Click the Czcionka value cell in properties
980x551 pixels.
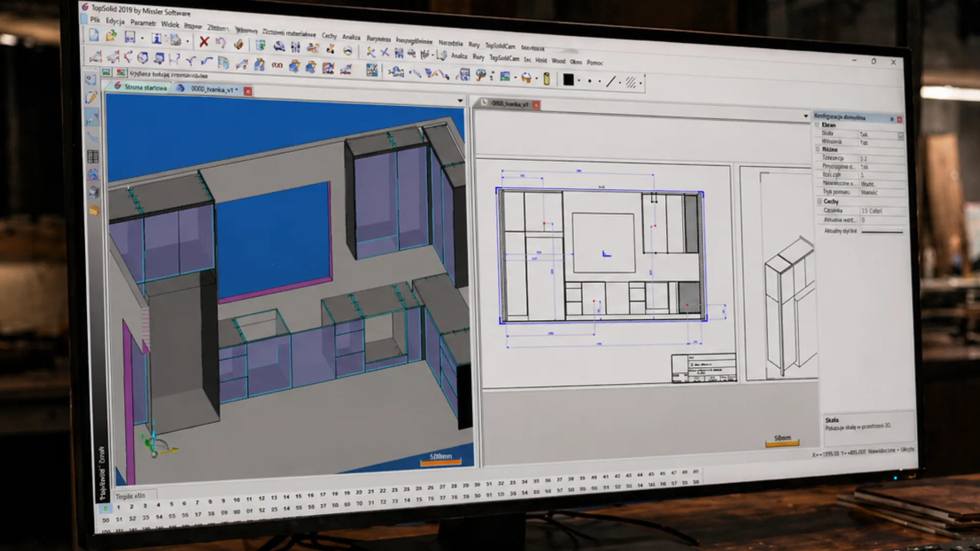click(x=883, y=211)
